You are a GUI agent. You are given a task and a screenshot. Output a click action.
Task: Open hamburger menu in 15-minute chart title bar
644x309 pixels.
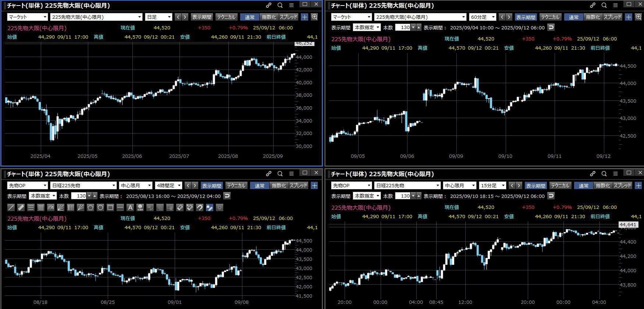pos(615,174)
